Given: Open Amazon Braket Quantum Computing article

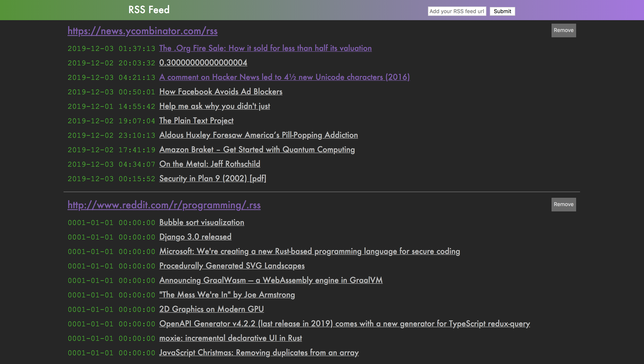Looking at the screenshot, I should point(257,150).
